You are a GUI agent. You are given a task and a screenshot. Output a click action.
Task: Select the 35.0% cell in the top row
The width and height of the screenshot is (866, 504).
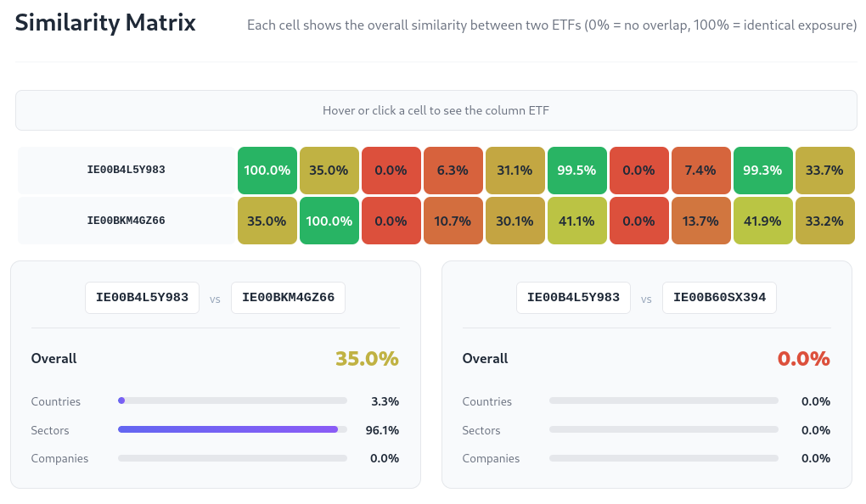[x=329, y=170]
